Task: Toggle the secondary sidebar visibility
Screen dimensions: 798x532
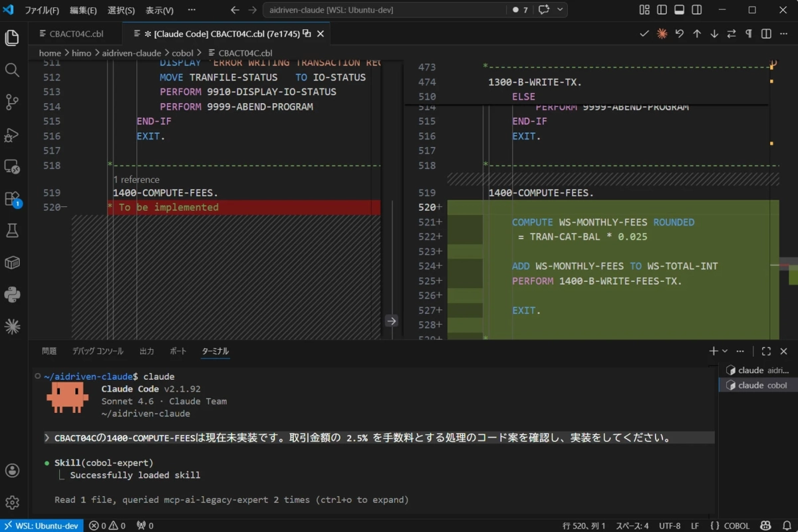Action: click(696, 10)
